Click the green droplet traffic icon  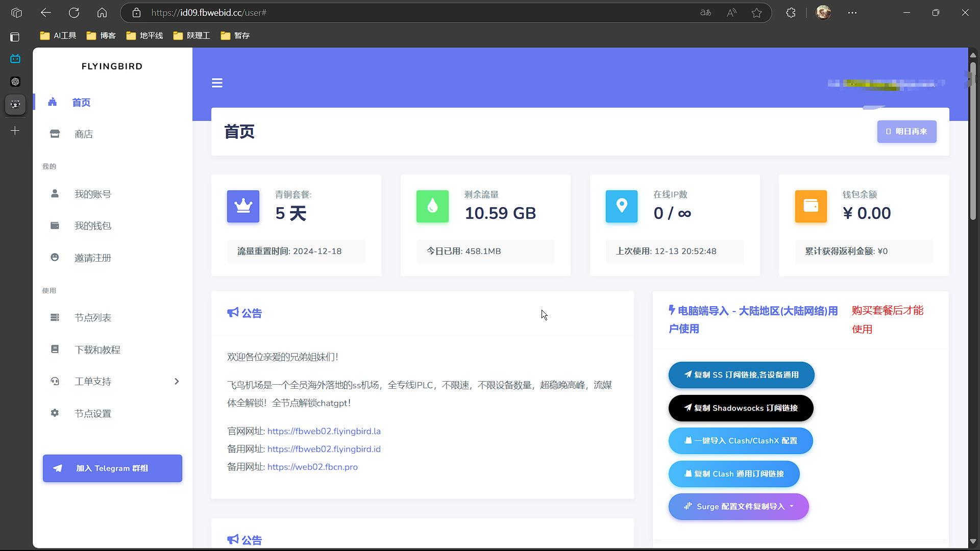pos(432,206)
